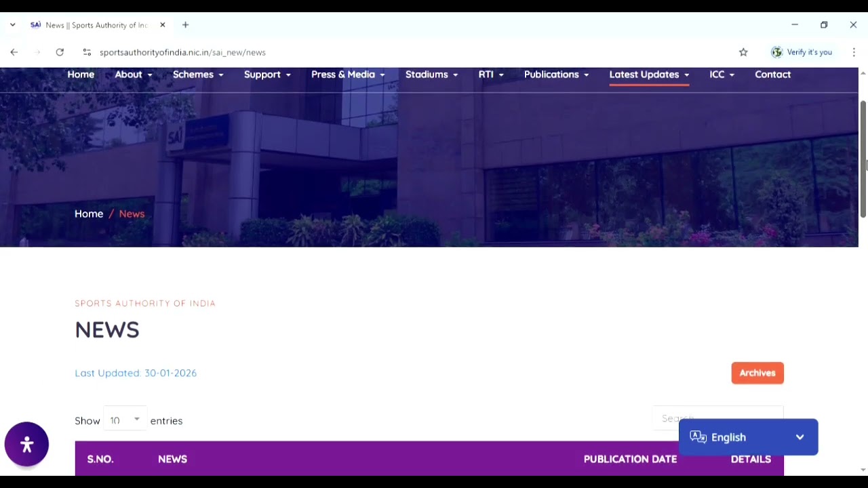The image size is (868, 488).
Task: Open Chrome three-dot menu
Action: tap(854, 52)
